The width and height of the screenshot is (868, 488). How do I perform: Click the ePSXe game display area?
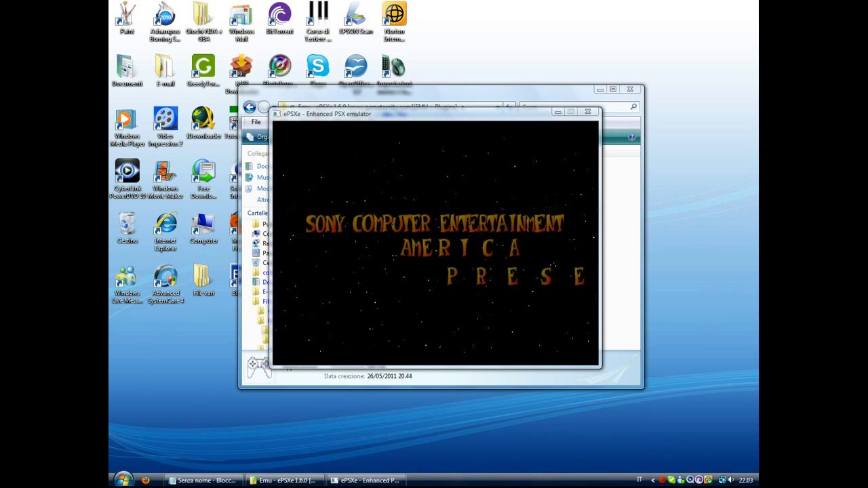point(435,243)
